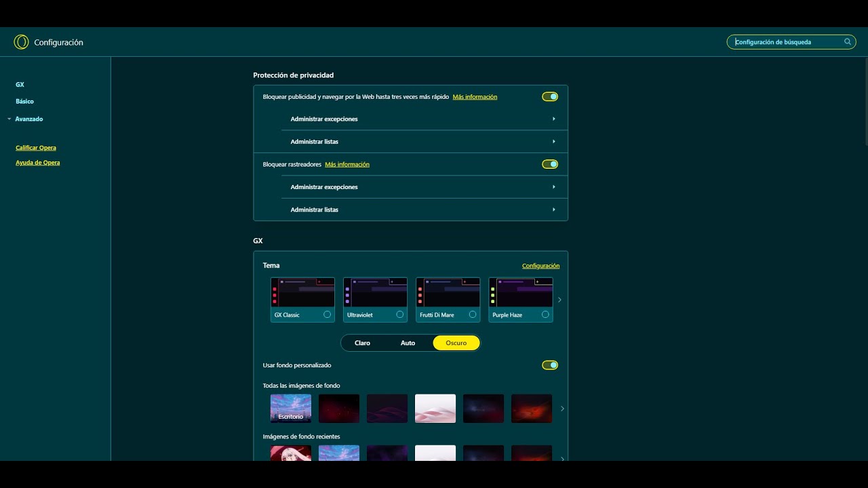868x488 pixels.
Task: Select the Ultraviolet theme radio button
Action: [400, 314]
